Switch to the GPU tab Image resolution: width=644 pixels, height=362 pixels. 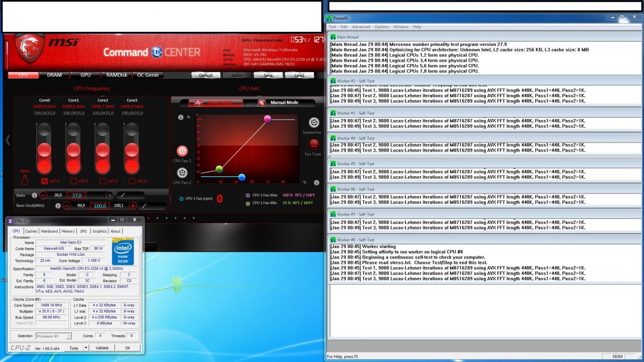click(85, 75)
